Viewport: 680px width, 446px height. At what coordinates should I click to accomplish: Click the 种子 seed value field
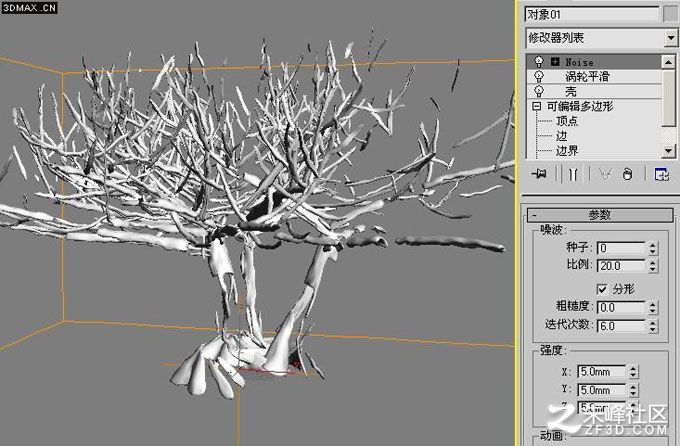click(621, 248)
